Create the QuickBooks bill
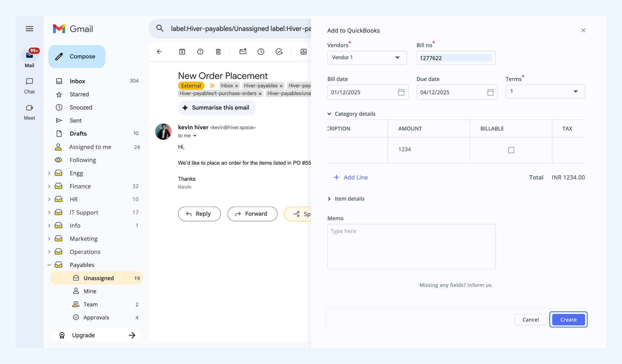This screenshot has height=364, width=622. [568, 320]
